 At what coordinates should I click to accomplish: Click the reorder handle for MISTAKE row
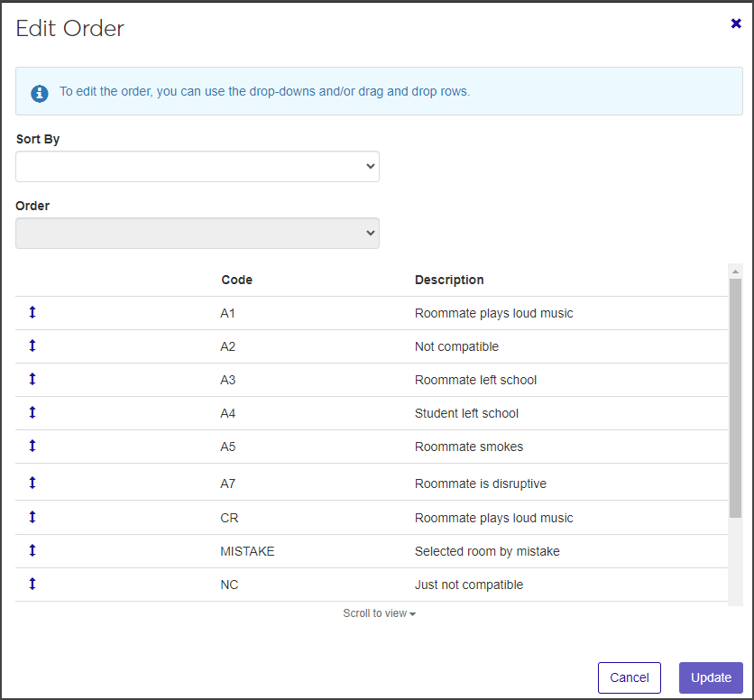coord(32,550)
